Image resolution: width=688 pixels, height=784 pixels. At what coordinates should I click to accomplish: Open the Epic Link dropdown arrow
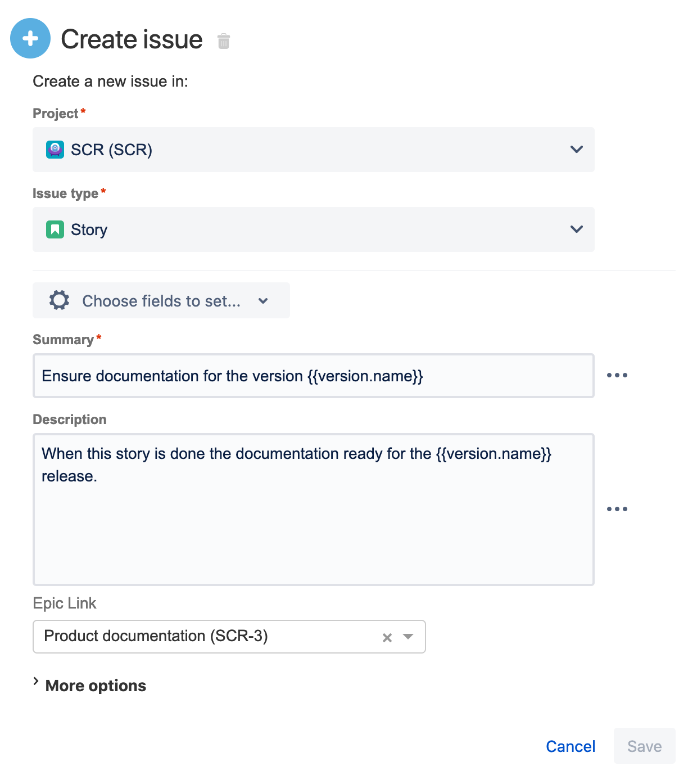click(409, 637)
